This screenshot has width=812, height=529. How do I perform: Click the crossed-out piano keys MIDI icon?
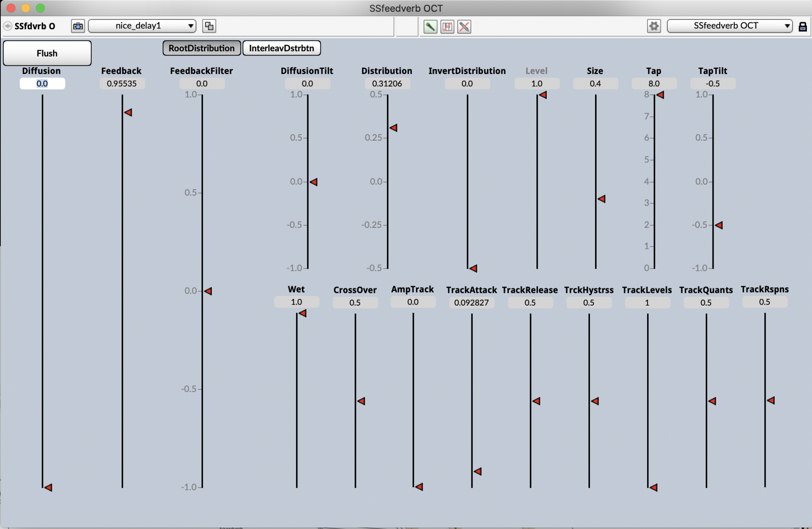click(x=447, y=27)
